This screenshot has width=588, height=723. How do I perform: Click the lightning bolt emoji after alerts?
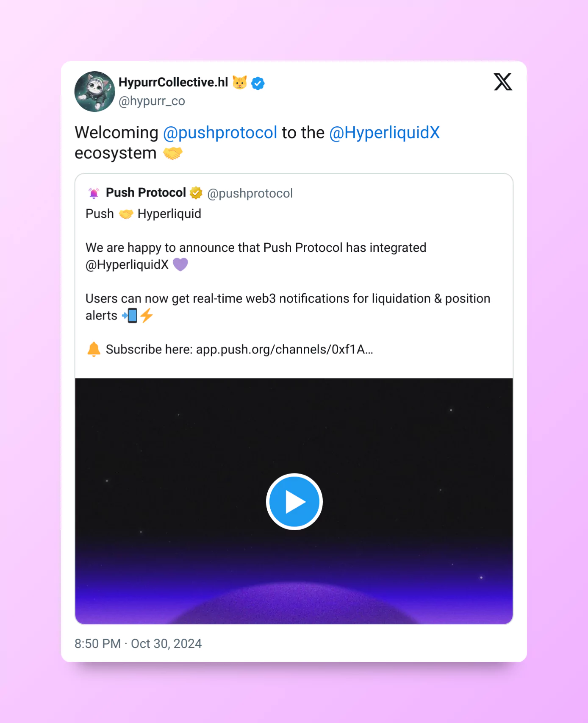147,315
